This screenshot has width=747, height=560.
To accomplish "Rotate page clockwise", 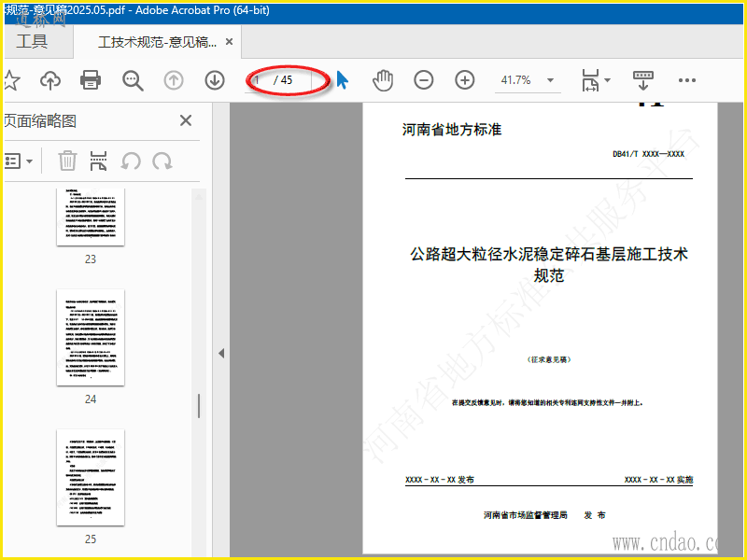I will coord(162,161).
